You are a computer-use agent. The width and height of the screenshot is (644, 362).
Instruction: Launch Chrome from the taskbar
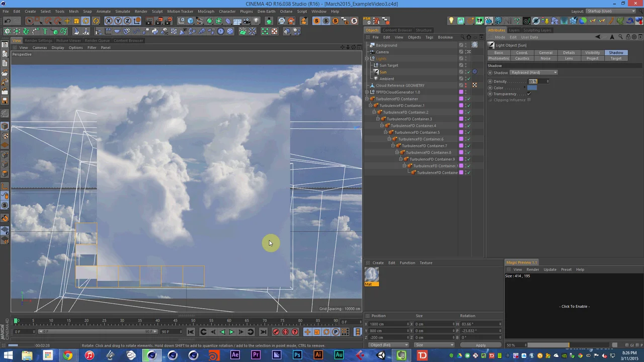(68, 355)
